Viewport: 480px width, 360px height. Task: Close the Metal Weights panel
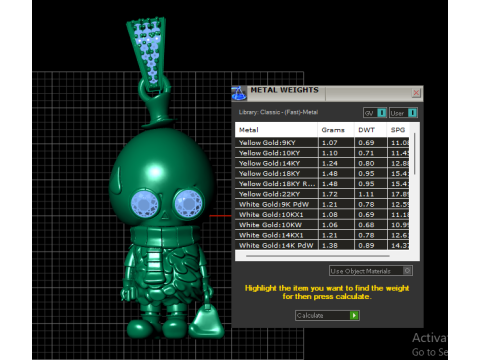[416, 93]
